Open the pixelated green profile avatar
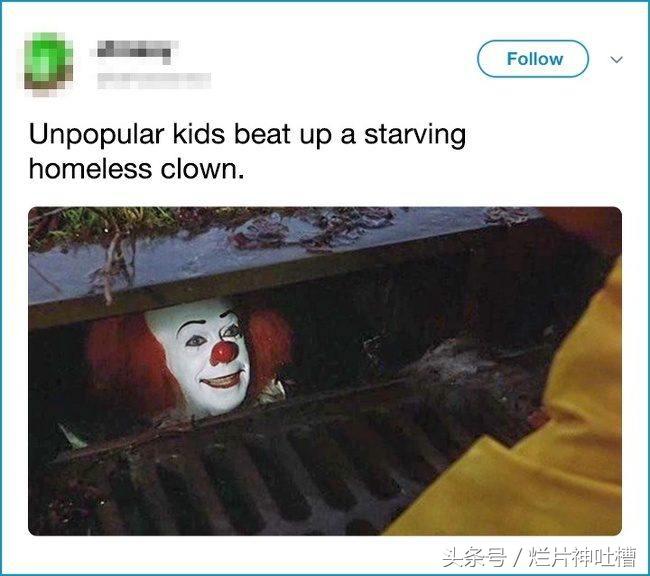 click(x=48, y=64)
